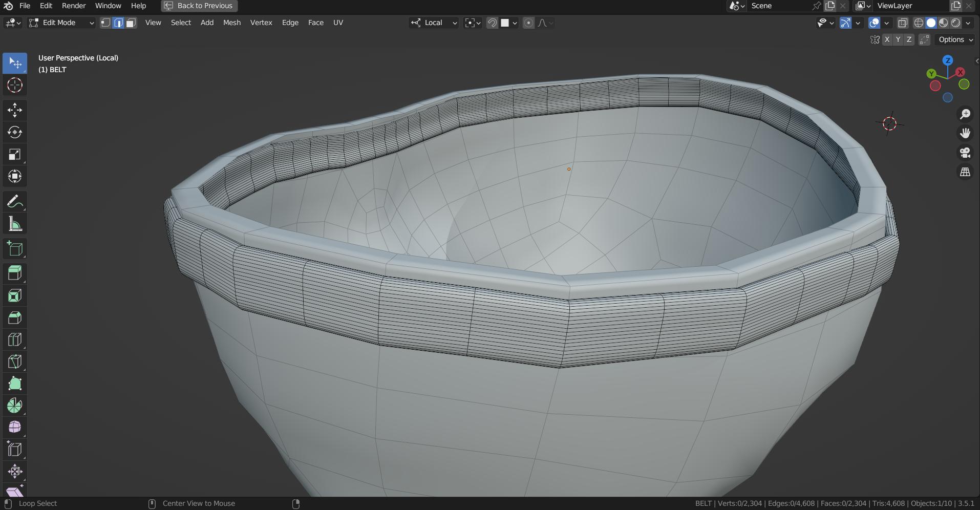Open the Mesh menu
The width and height of the screenshot is (980, 510).
232,23
